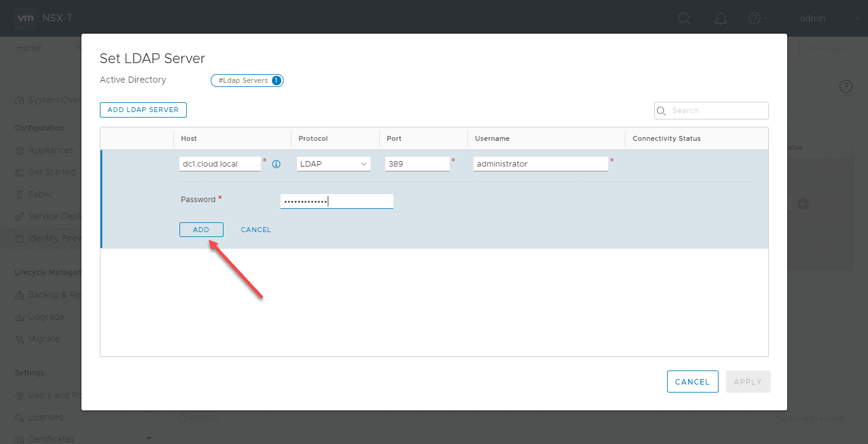The image size is (868, 444).
Task: Click the Upgrade icon in the sidebar
Action: coord(20,317)
